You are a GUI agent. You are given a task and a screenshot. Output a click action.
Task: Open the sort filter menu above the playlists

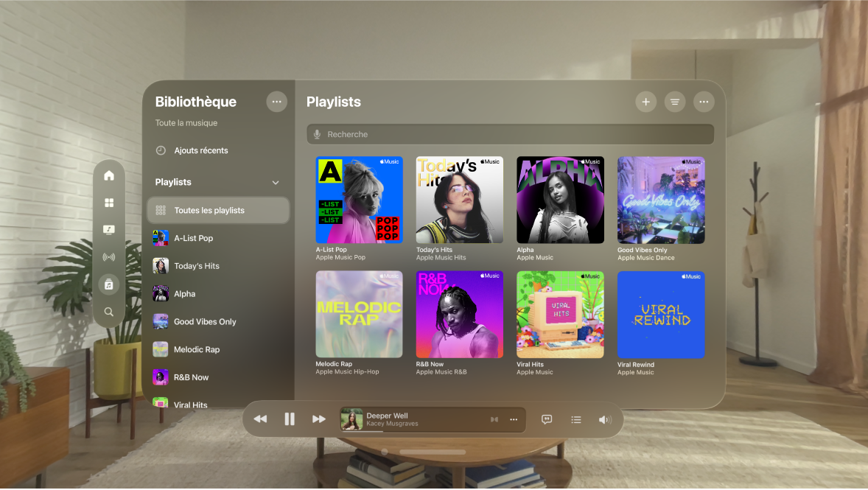[675, 102]
